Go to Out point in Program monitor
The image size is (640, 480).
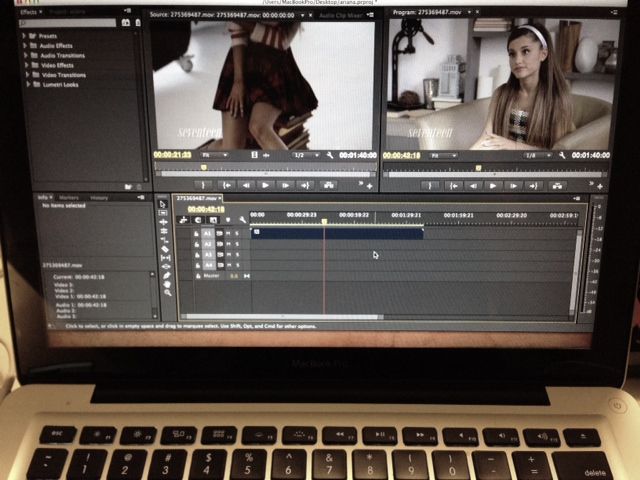(x=533, y=186)
